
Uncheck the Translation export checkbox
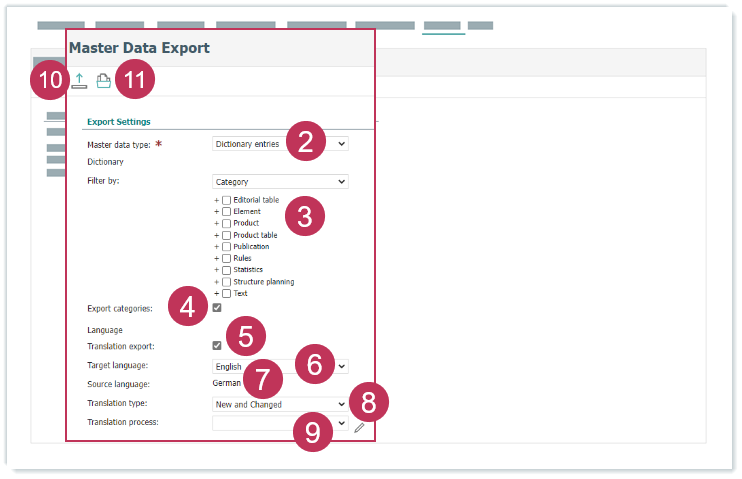tap(217, 345)
